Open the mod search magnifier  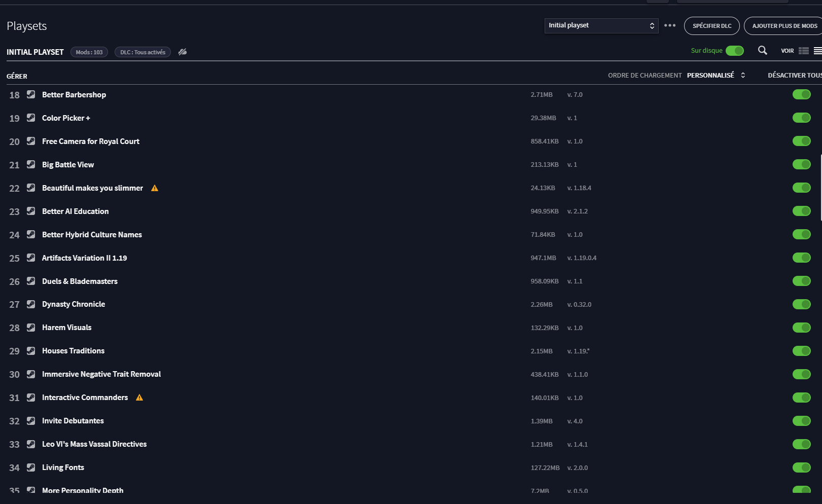762,50
